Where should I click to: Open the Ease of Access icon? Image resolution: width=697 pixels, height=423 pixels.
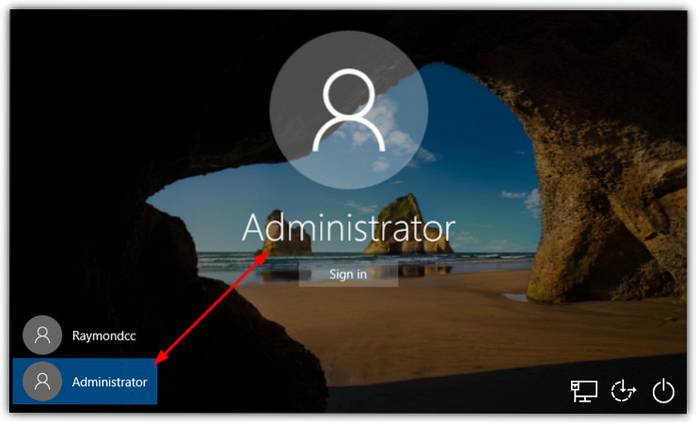[x=623, y=391]
